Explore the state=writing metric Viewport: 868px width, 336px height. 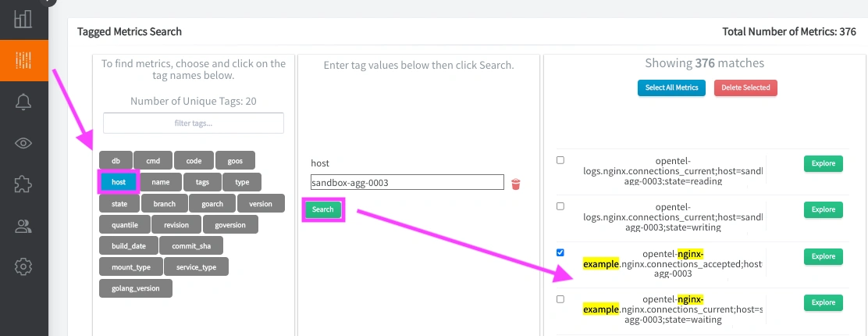click(824, 209)
